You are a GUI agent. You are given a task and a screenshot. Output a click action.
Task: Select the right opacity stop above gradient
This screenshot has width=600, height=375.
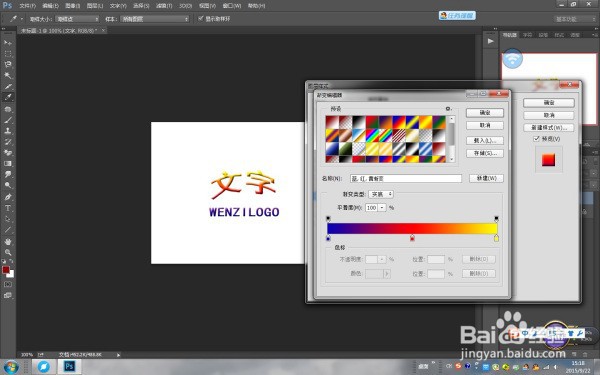click(496, 218)
